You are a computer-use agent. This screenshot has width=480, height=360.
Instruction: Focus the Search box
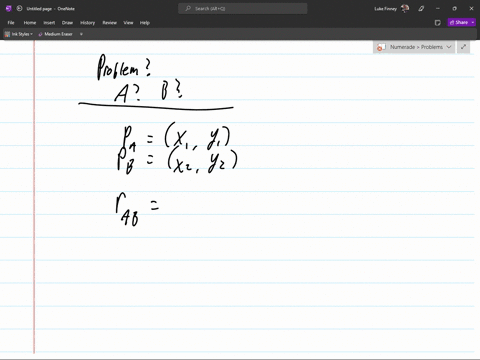243,9
